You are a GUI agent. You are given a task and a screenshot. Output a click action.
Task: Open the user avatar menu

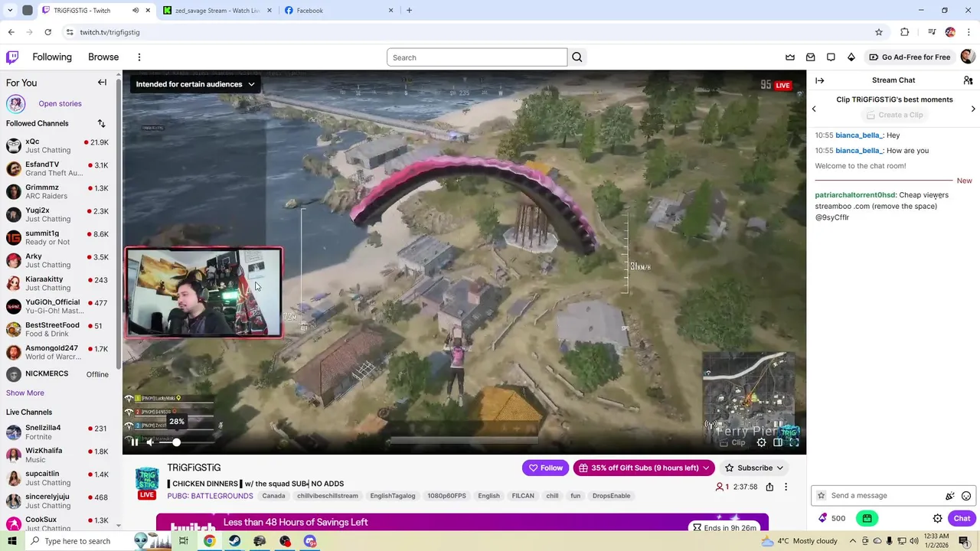click(x=968, y=57)
